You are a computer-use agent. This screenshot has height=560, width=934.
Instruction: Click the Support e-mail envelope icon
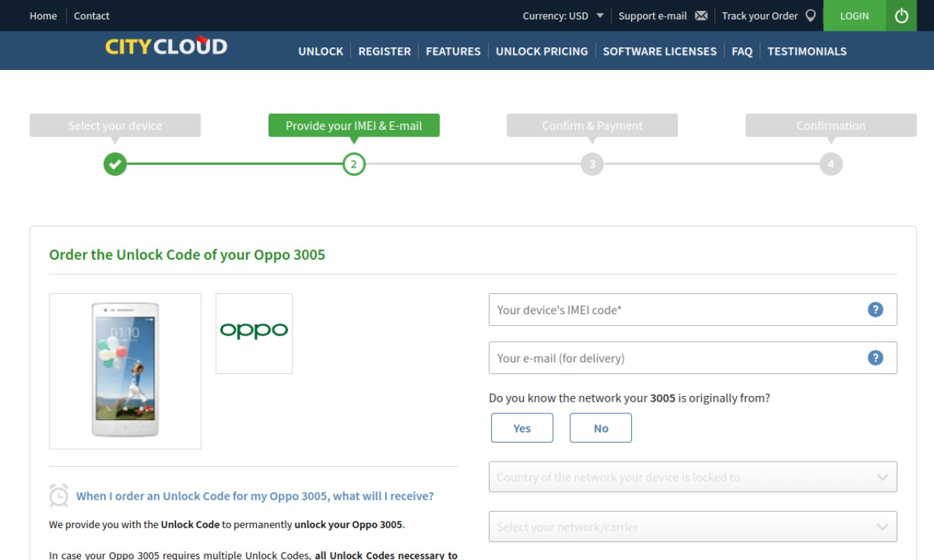coord(701,16)
